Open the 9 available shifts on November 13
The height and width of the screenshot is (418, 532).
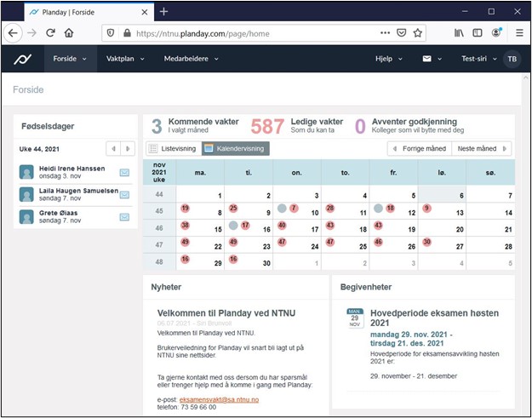click(x=426, y=208)
